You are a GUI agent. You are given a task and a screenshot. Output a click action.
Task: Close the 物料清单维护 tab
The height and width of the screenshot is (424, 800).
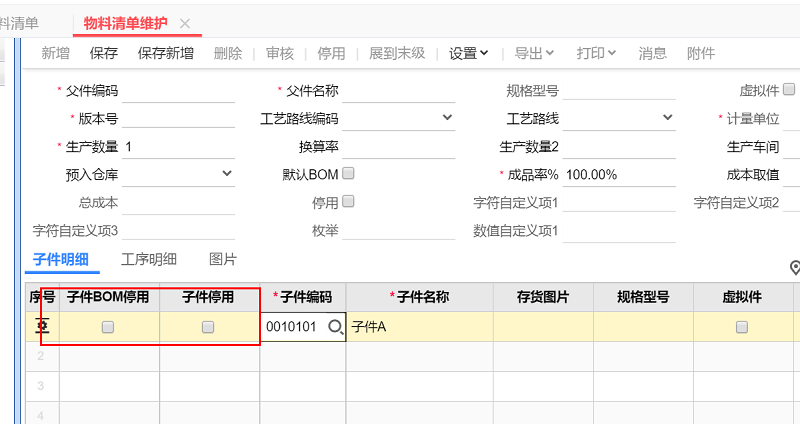[x=184, y=23]
